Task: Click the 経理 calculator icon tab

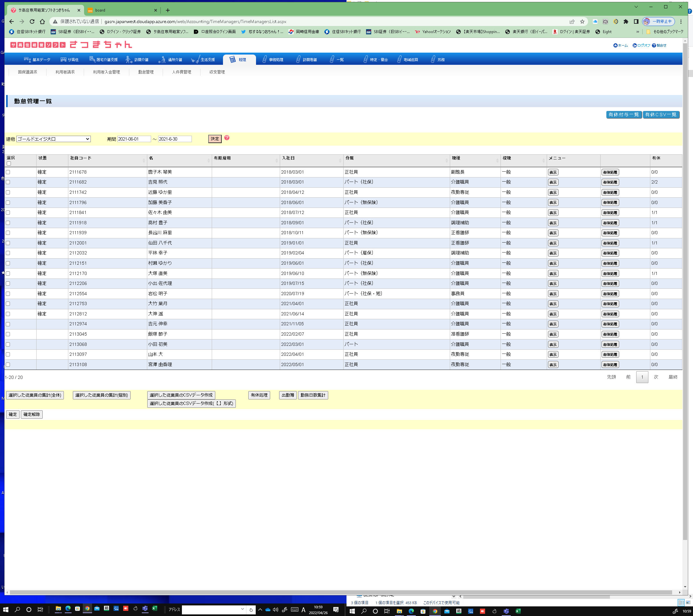Action: (233, 59)
